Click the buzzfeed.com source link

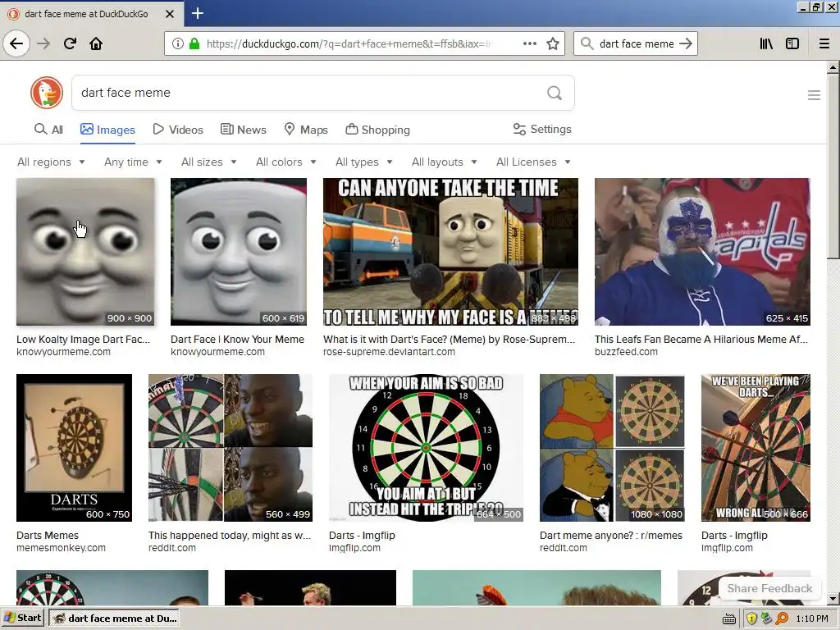point(626,352)
